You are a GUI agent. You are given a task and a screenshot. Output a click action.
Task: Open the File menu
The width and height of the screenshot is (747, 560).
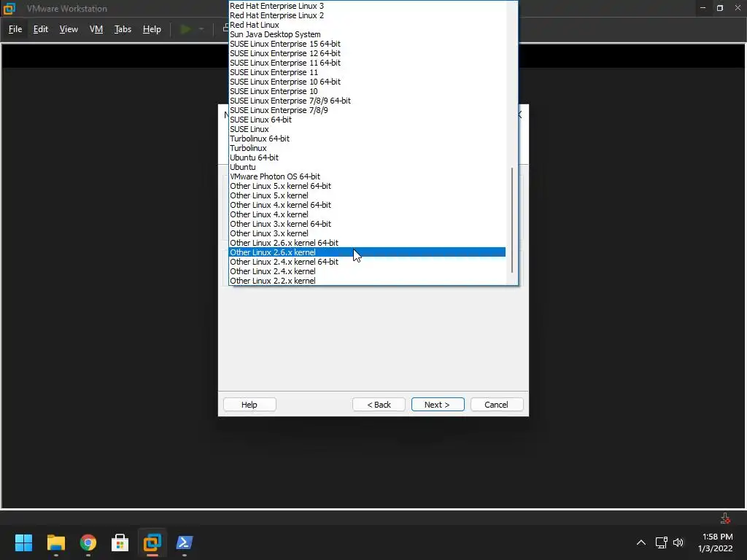point(15,29)
